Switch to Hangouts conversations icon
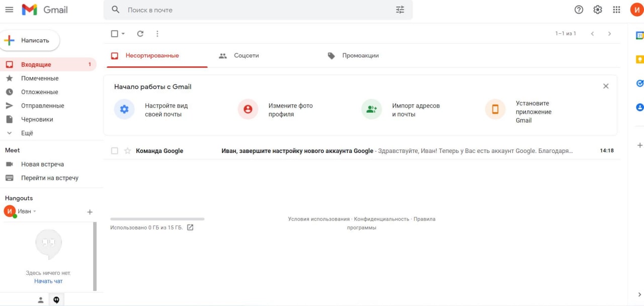 point(56,300)
